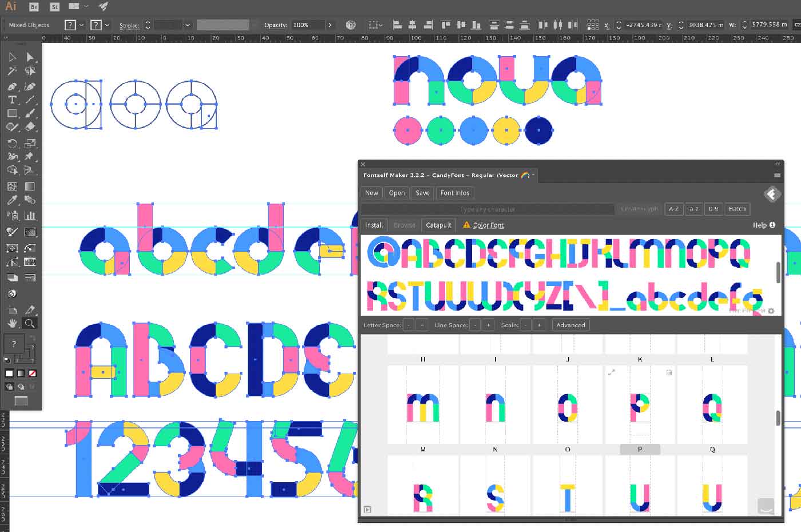Image resolution: width=801 pixels, height=532 pixels.
Task: Open the fill color dropdown arrow
Action: coord(82,25)
